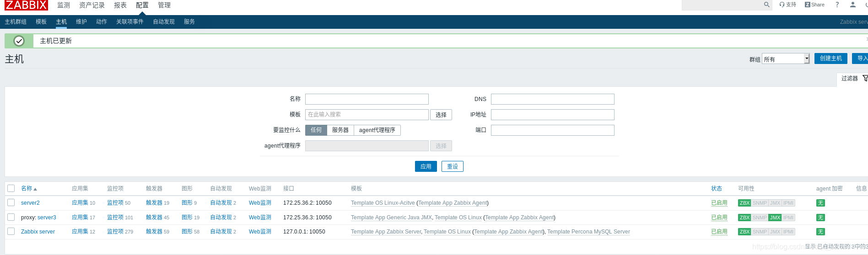868x255 pixels.
Task: Tick the select-all hosts checkbox
Action: 11,188
